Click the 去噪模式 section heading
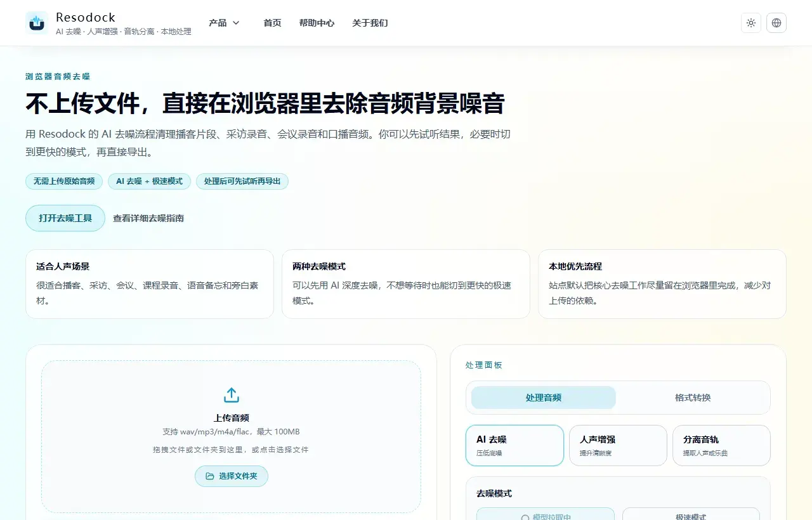The image size is (812, 520). (x=494, y=493)
